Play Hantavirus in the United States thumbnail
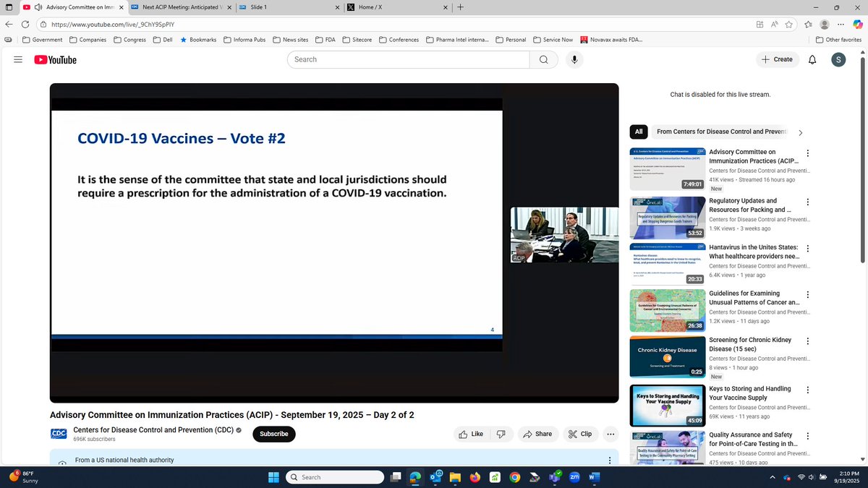Image resolution: width=868 pixels, height=488 pixels. click(668, 265)
